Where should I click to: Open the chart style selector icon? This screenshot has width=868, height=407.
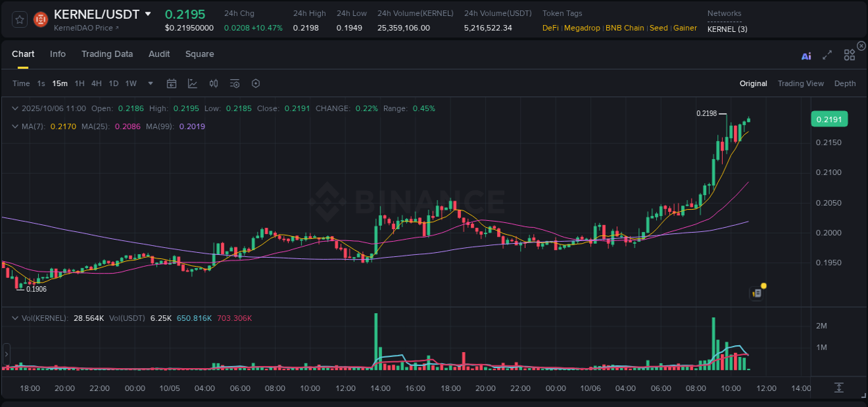pos(192,83)
